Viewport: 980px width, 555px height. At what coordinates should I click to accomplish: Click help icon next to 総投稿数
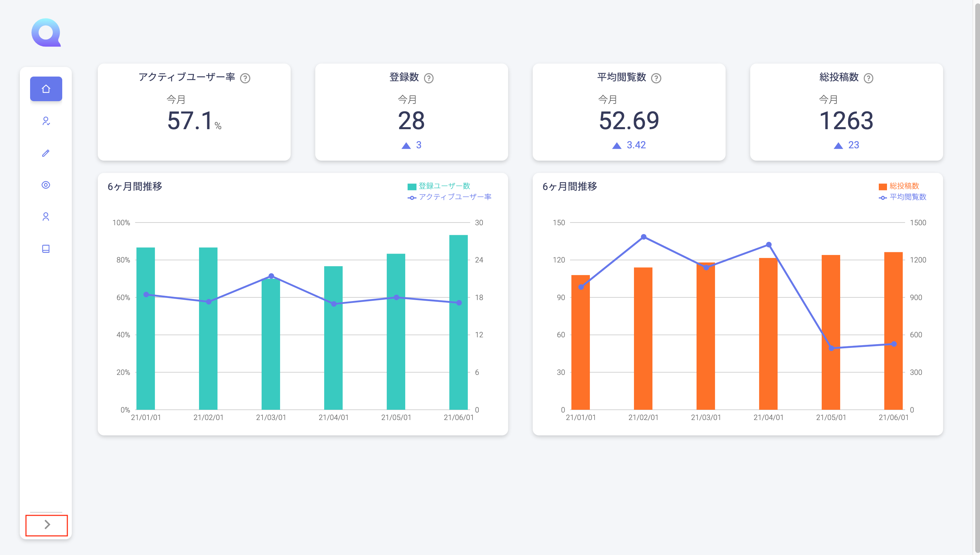[868, 78]
